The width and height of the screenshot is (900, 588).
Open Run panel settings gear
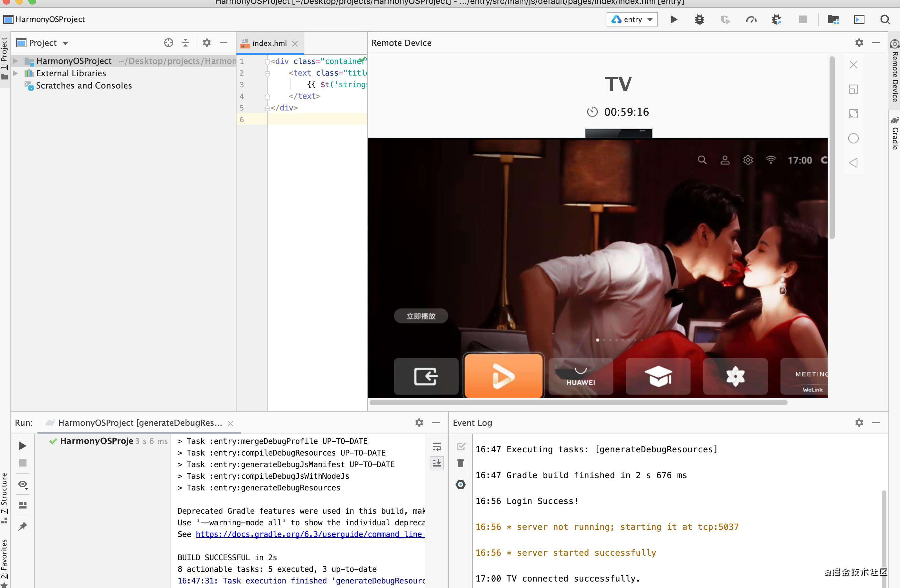[419, 422]
